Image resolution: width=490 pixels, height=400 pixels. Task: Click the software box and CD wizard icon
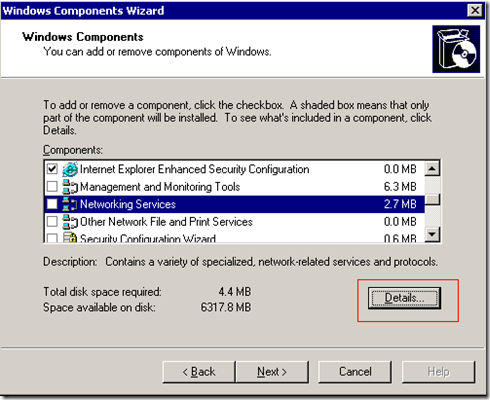(x=456, y=49)
